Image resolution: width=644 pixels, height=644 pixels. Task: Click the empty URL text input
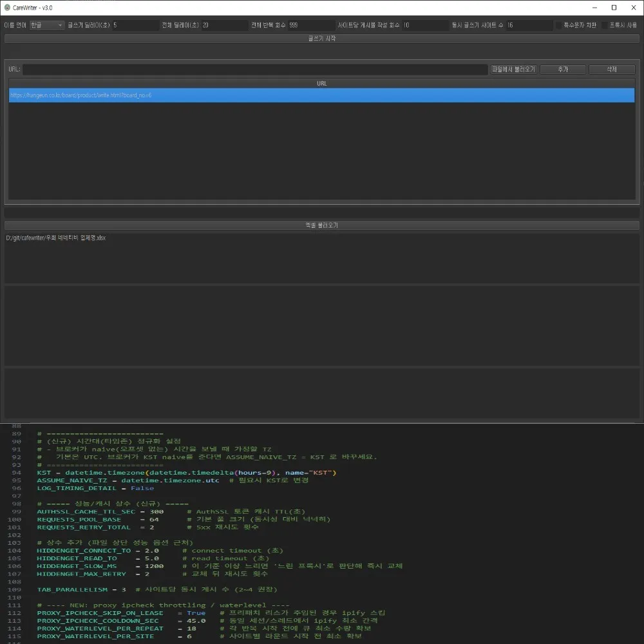click(x=255, y=69)
